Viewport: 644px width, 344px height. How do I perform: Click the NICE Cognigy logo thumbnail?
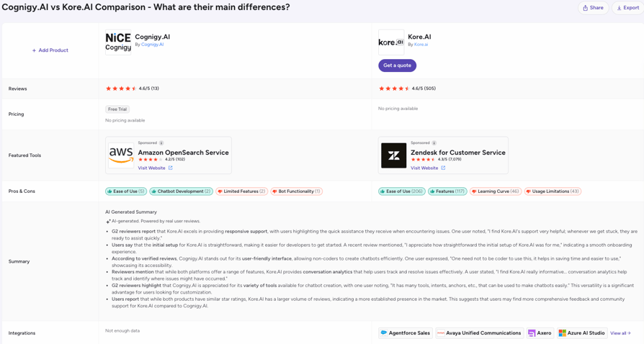click(x=118, y=42)
